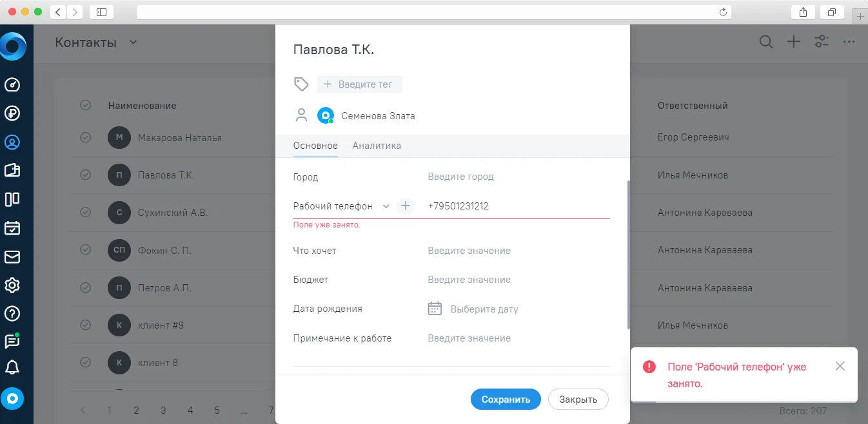
Task: Click the Семенова Злата avatar
Action: pos(326,116)
